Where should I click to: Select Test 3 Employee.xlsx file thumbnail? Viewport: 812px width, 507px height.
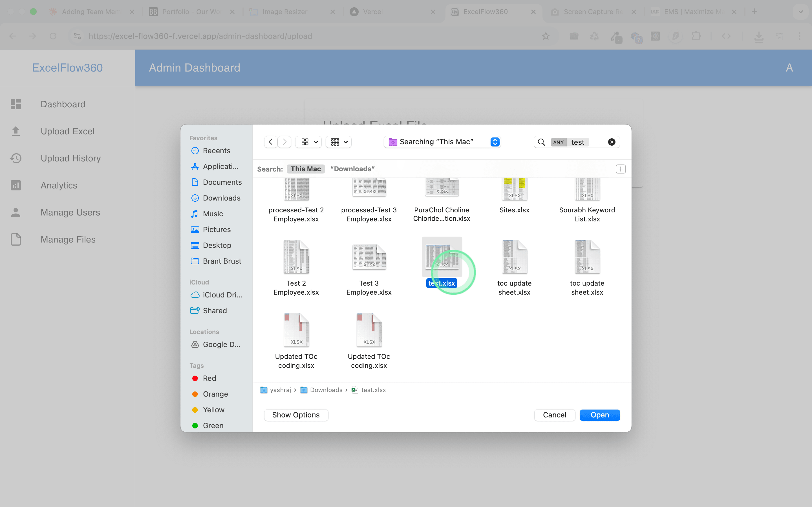tap(369, 257)
